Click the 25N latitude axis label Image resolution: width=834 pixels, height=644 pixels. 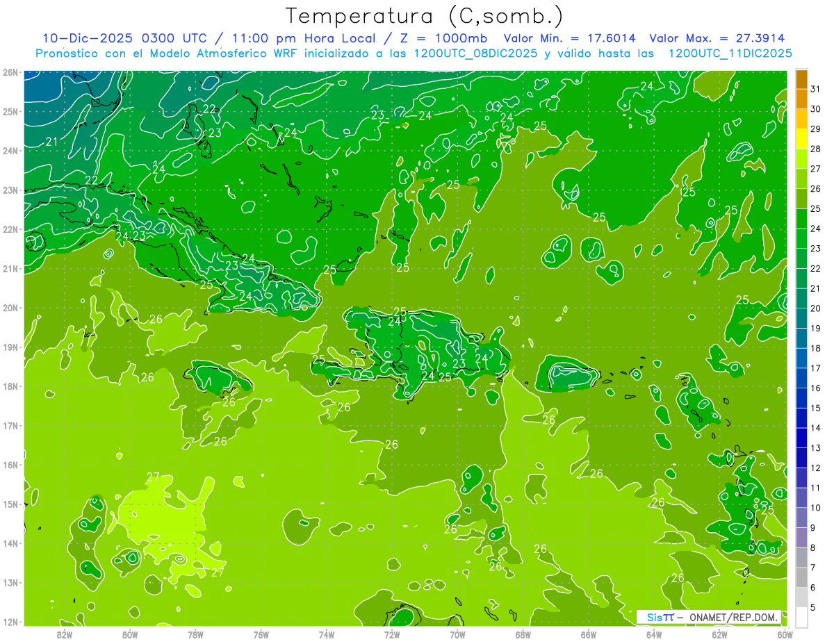[10, 112]
